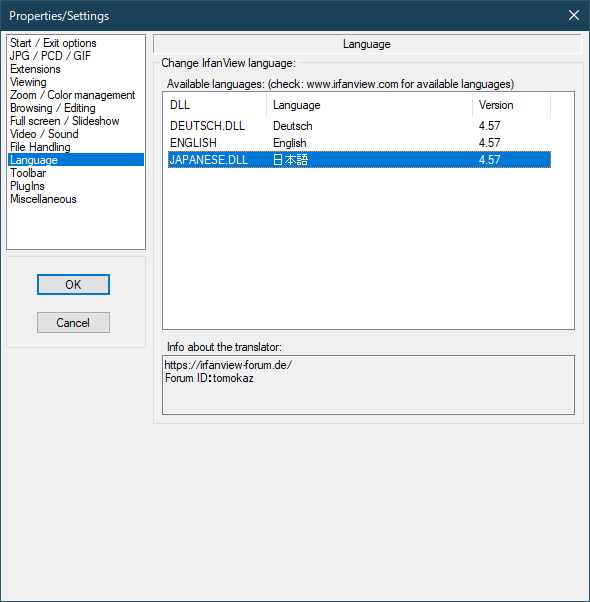
Task: Close the Properties/Settings dialog
Action: [574, 15]
